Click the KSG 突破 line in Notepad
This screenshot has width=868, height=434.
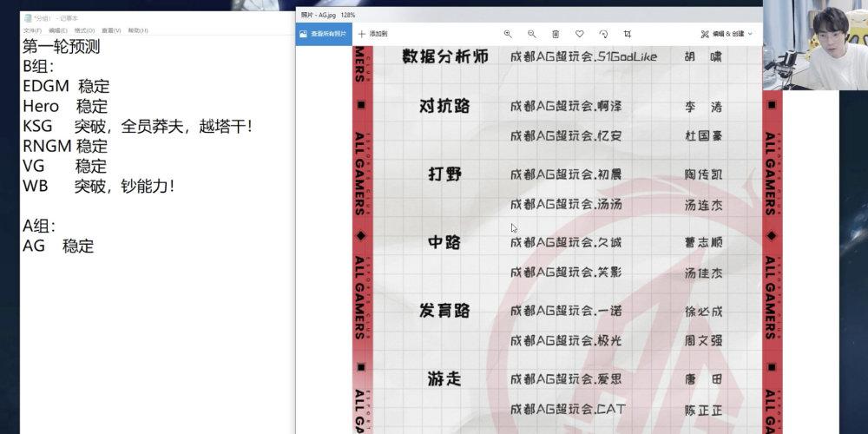coord(137,127)
